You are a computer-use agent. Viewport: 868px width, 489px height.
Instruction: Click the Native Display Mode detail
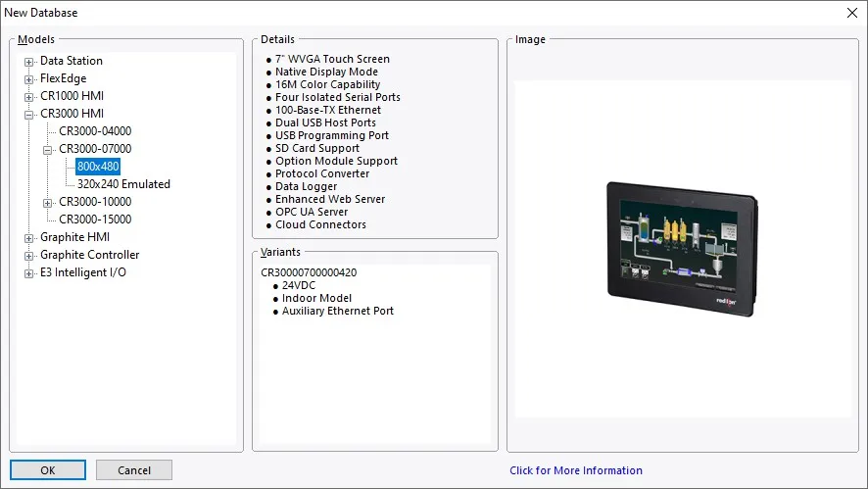pos(326,72)
